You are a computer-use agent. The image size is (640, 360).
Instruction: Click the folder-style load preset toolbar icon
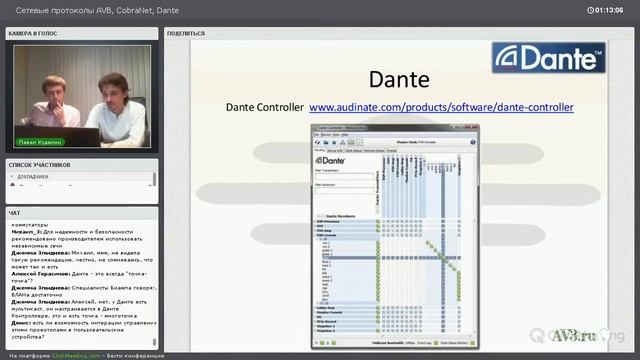(326, 142)
